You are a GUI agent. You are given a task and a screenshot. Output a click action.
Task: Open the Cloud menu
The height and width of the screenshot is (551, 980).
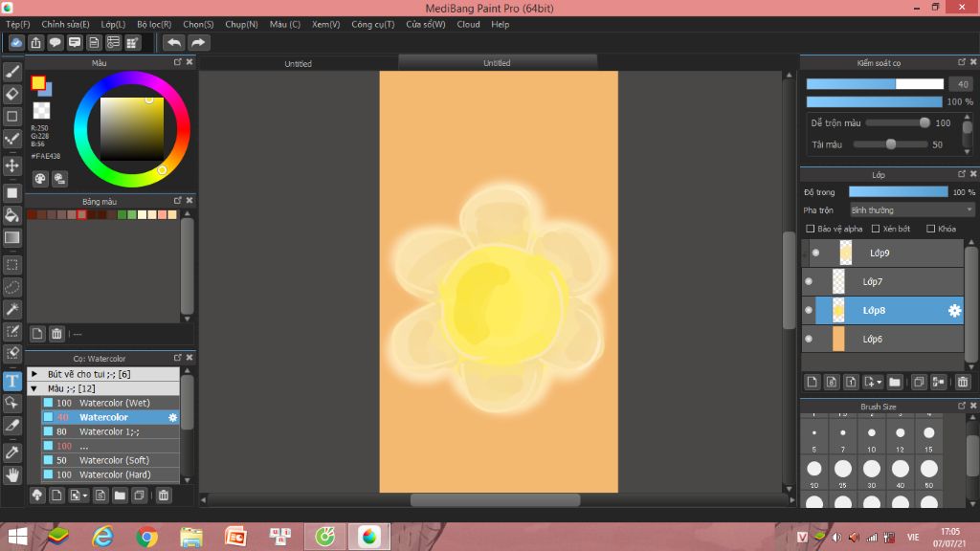pos(468,24)
